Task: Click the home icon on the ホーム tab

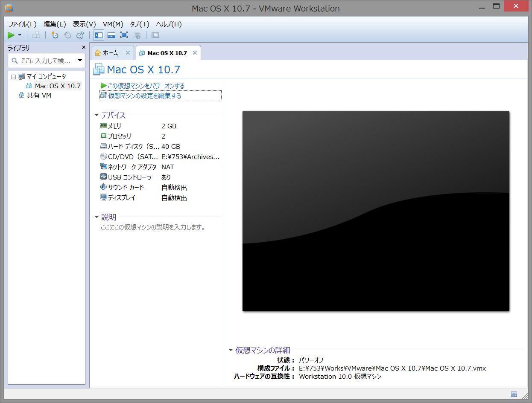Action: coord(98,53)
